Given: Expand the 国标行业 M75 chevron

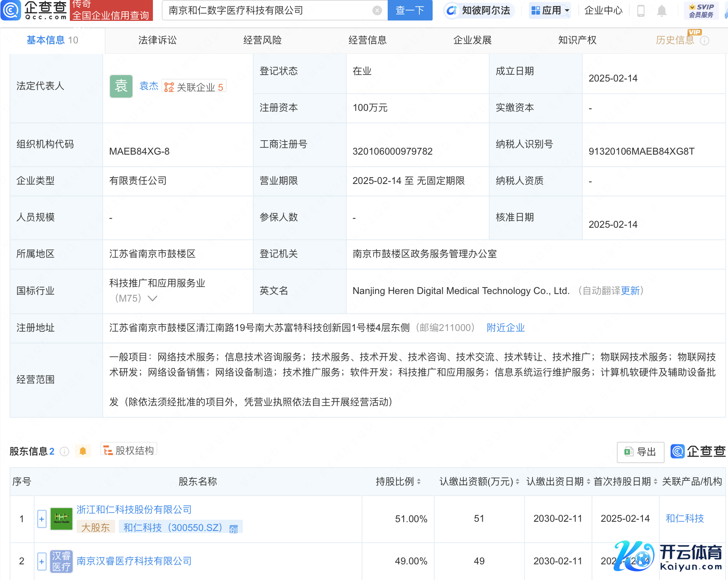Looking at the screenshot, I should [153, 298].
